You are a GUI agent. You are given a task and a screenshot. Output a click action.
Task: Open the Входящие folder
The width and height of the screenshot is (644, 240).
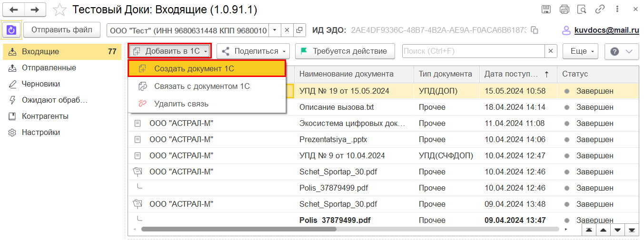(62, 52)
